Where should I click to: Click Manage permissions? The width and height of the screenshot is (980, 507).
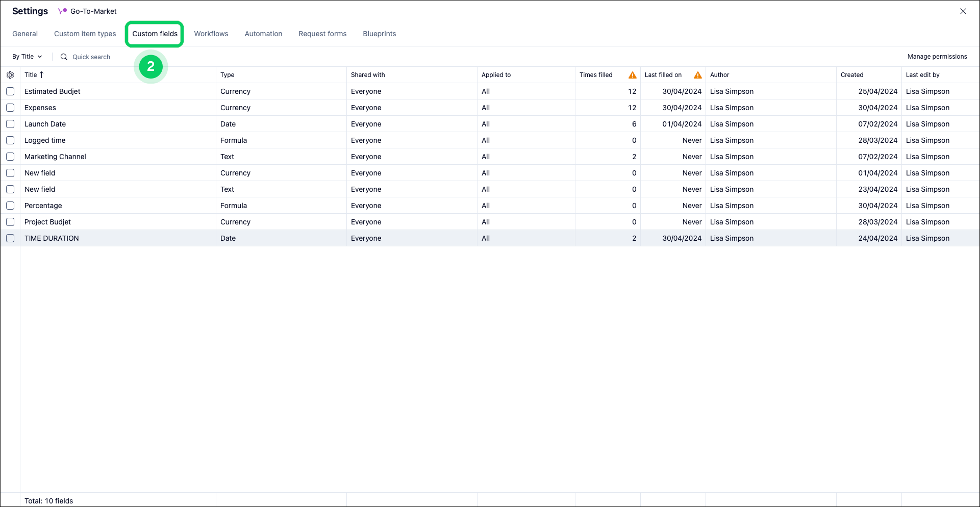[x=937, y=56]
